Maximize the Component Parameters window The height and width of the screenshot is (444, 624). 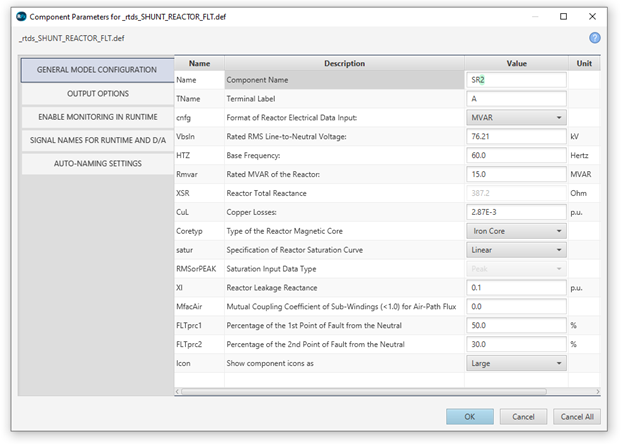tap(563, 16)
